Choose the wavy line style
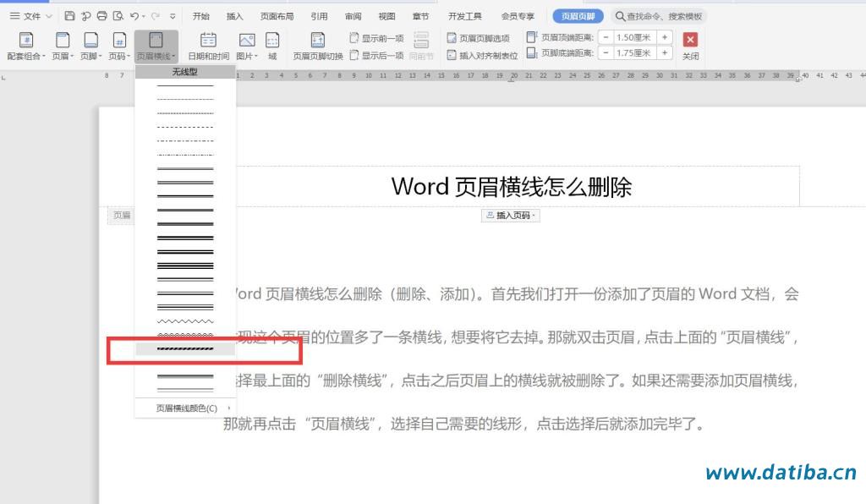 (185, 320)
